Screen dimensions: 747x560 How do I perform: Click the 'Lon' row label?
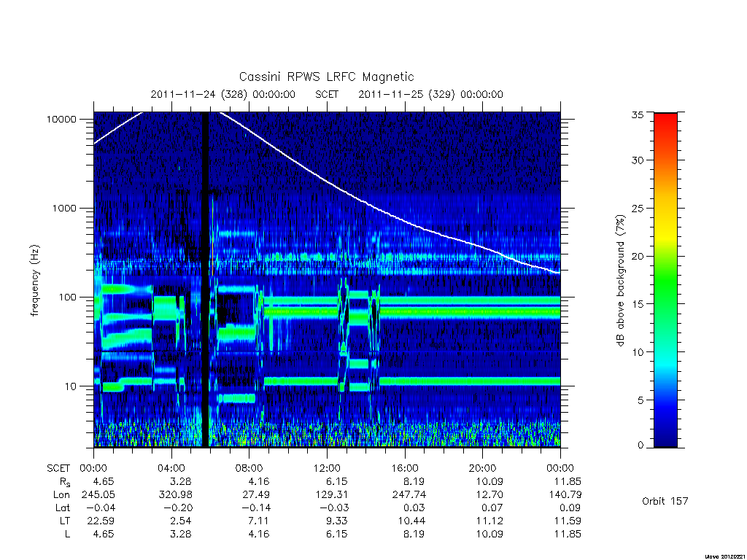tap(61, 495)
